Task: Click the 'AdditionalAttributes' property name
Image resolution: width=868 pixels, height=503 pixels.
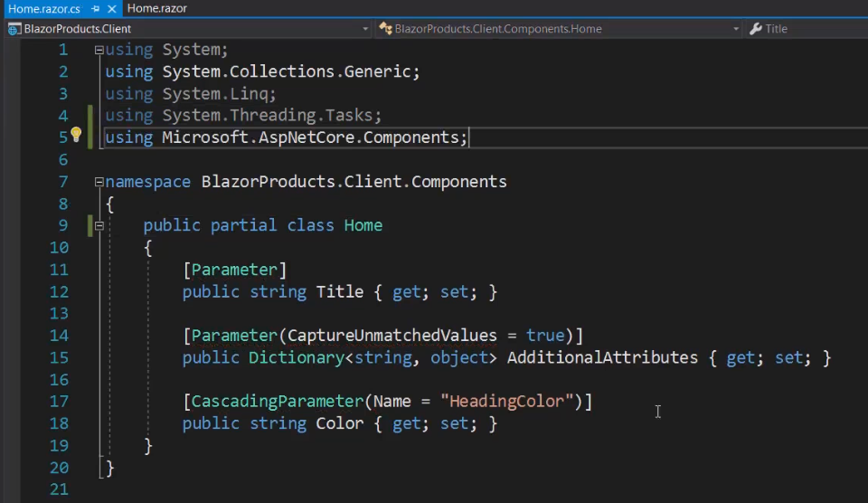Action: click(602, 358)
